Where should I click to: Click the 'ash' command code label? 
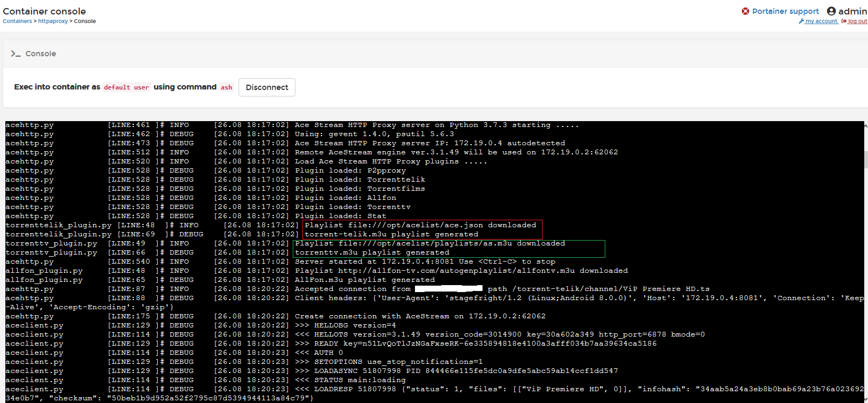tap(227, 87)
